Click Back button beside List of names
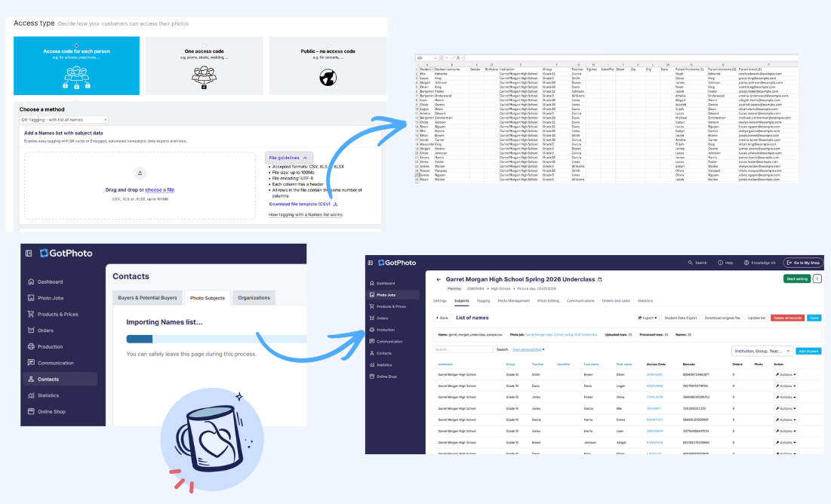Image resolution: width=831 pixels, height=504 pixels. pyautogui.click(x=442, y=318)
